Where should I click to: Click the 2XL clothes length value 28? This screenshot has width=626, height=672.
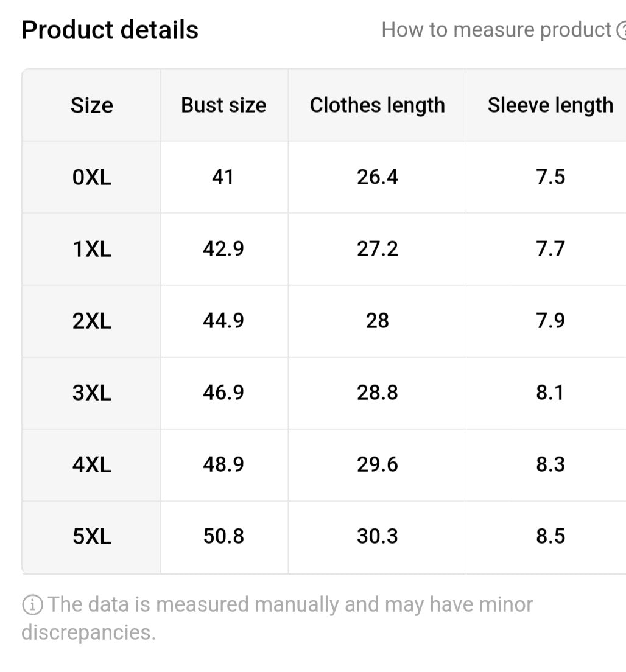(377, 321)
